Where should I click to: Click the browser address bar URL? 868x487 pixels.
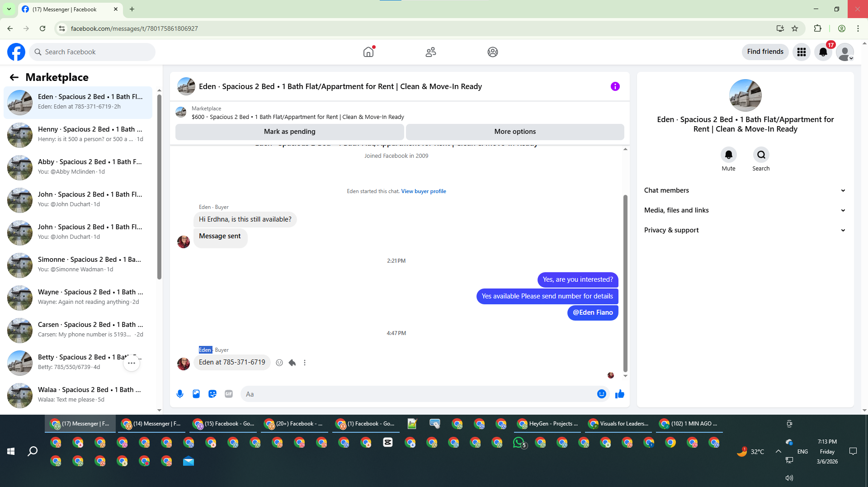(x=134, y=28)
